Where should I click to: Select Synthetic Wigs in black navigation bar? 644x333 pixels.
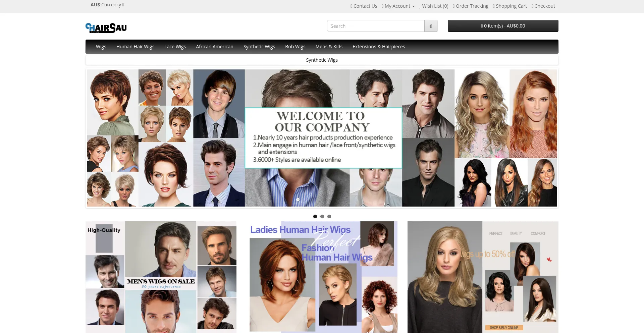[259, 47]
